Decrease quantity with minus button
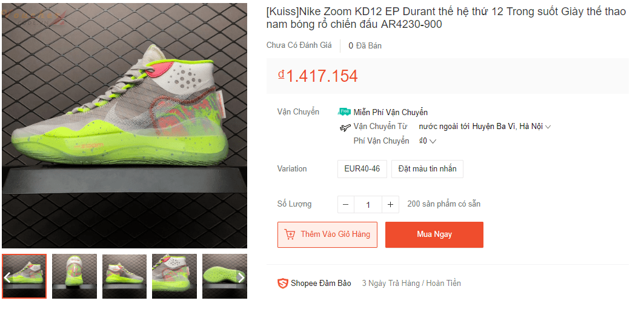 tap(346, 204)
